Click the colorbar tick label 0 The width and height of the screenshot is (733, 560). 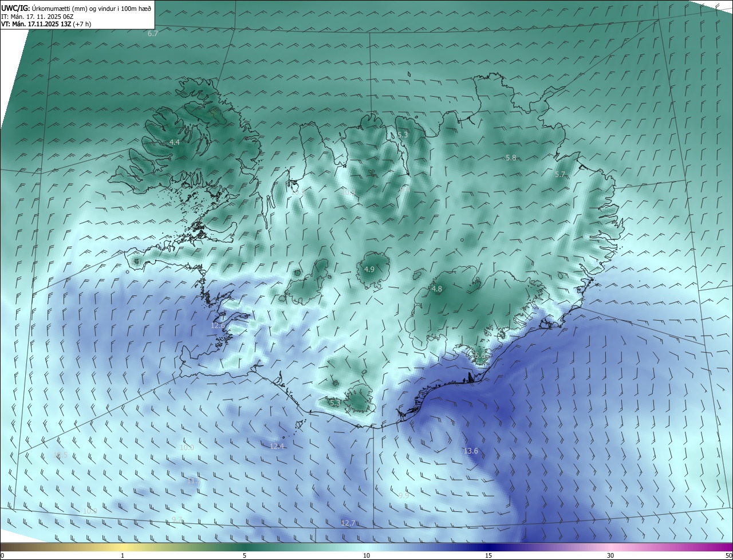coord(2,555)
